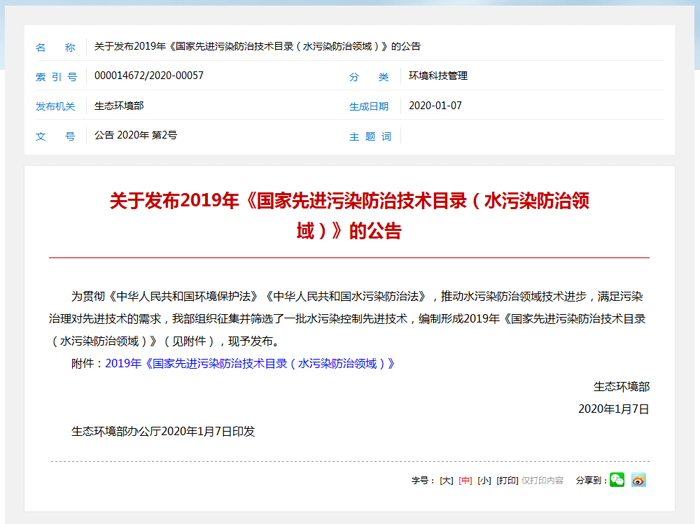Share the announcement to Sina Weibo
Screen dimensions: 700x524
[x=638, y=480]
